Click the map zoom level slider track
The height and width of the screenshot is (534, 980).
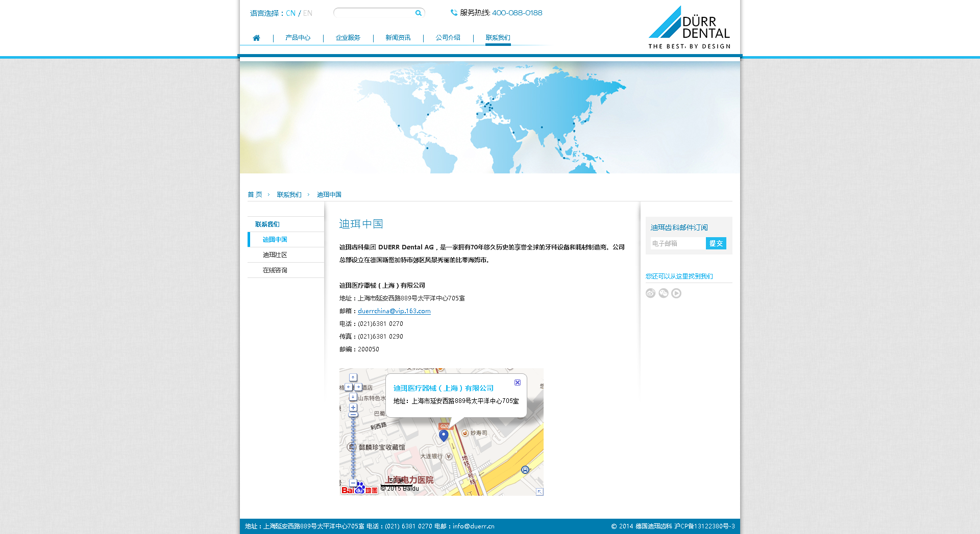353,449
